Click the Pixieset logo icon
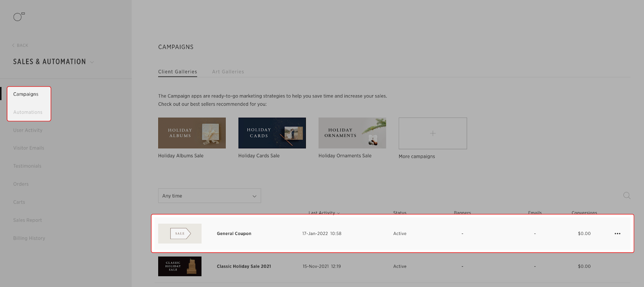The width and height of the screenshot is (644, 287). [x=19, y=17]
